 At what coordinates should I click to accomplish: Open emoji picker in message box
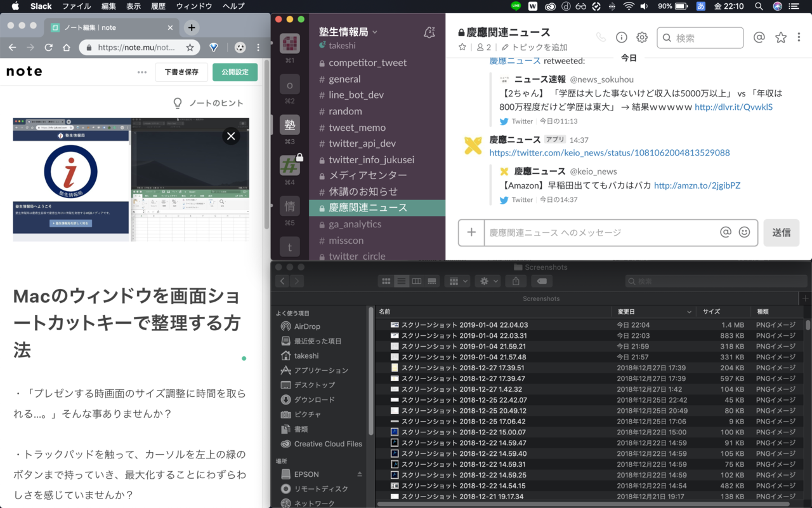(745, 232)
